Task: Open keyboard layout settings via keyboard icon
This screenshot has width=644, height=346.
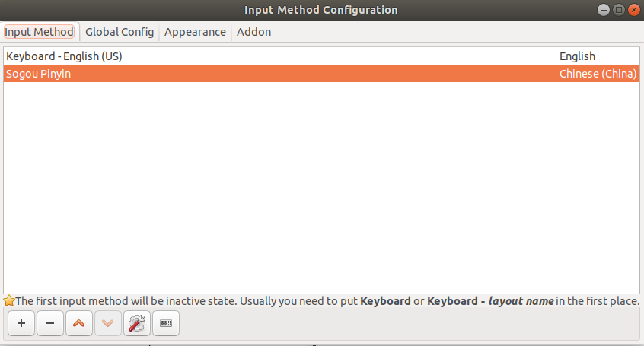Action: click(x=166, y=323)
